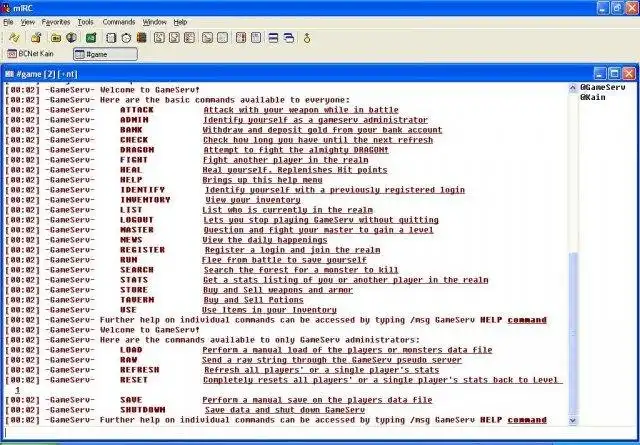The height and width of the screenshot is (445, 640).
Task: Click the Tile windows toolbar icon
Action: pos(273,38)
